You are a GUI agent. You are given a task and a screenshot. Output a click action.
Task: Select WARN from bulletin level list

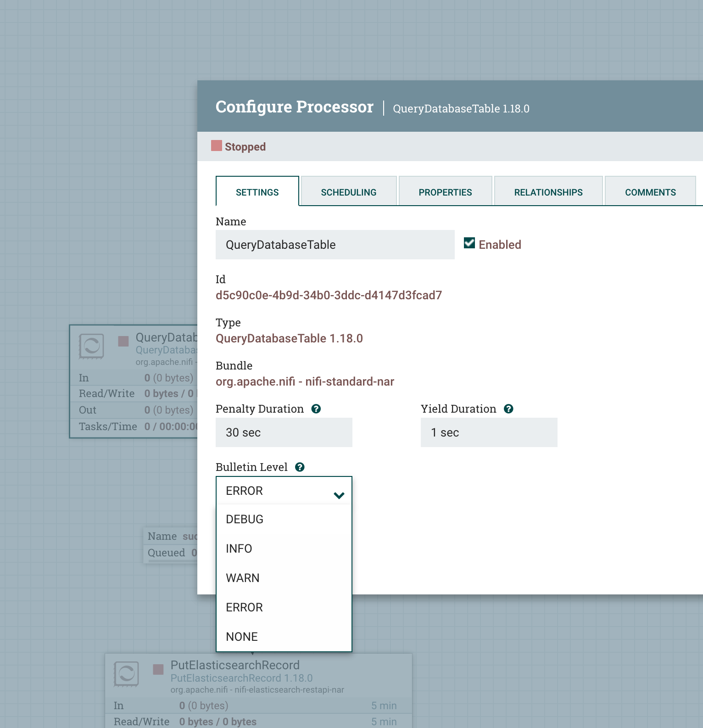coord(284,578)
